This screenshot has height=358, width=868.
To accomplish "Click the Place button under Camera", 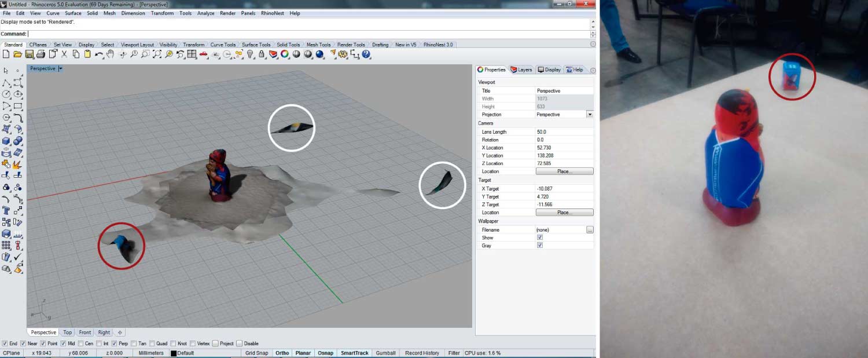I will [564, 171].
